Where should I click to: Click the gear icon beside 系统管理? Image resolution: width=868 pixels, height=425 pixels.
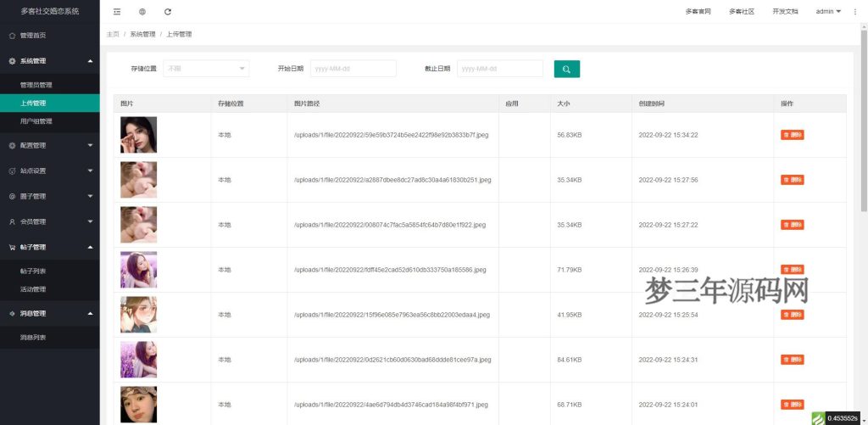tap(12, 61)
